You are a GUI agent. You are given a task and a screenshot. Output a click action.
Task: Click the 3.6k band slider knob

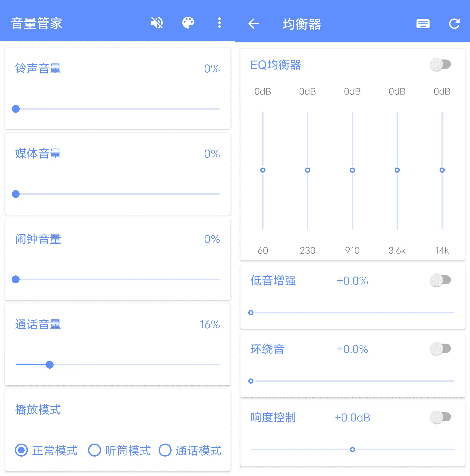pos(397,170)
